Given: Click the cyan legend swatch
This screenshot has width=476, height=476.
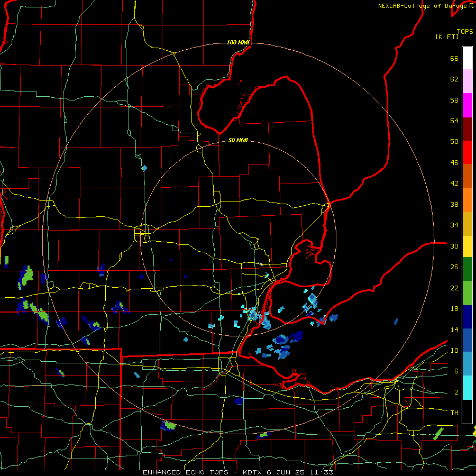Looking at the screenshot, I should (467, 388).
